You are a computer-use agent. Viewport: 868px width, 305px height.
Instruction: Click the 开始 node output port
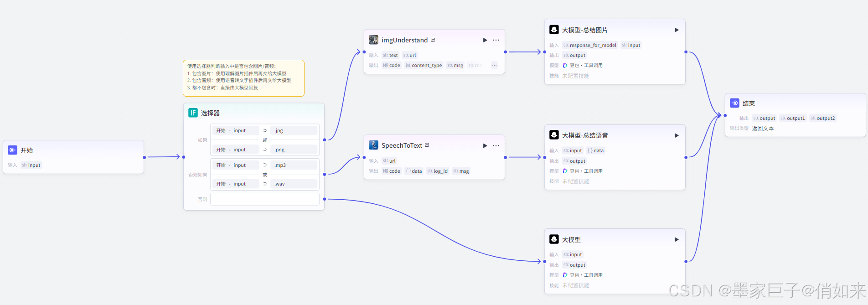145,157
